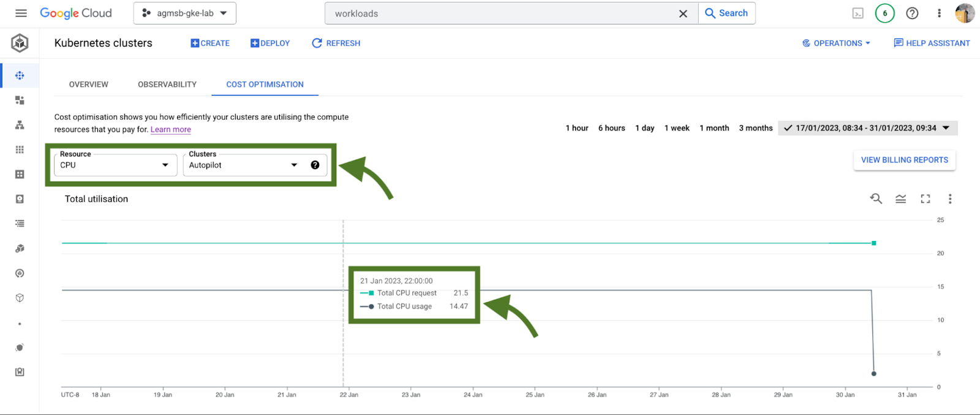Activate Cloud Shell terminal icon
The width and height of the screenshot is (980, 415).
[858, 13]
